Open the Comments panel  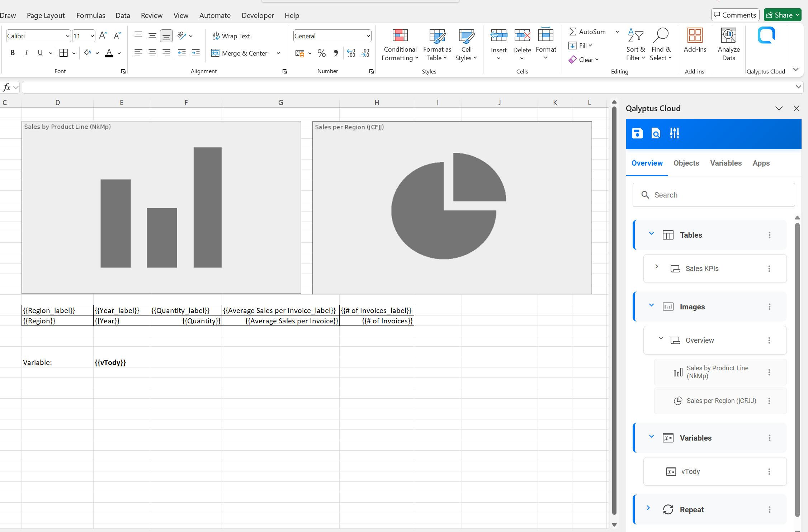[735, 15]
